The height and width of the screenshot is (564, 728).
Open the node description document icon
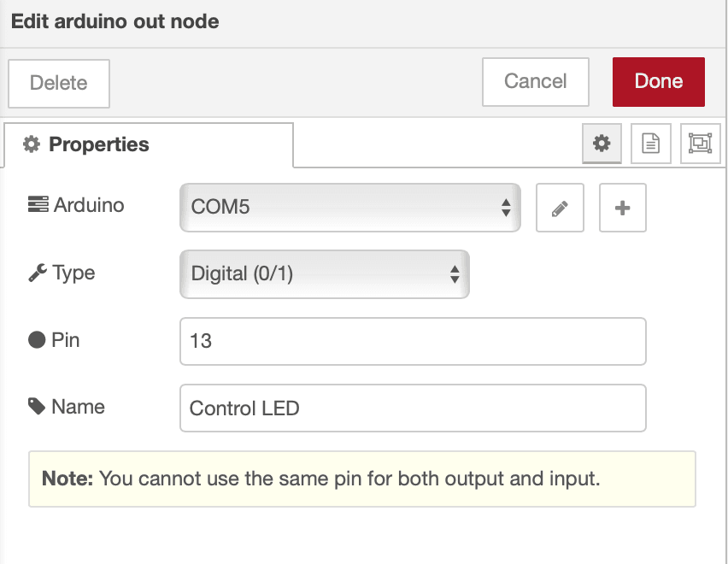click(650, 144)
